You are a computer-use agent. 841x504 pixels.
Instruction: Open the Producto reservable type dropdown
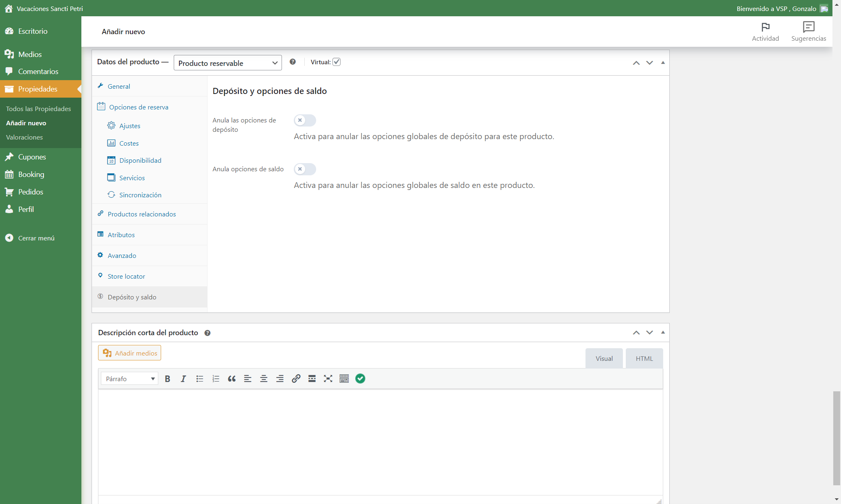click(227, 63)
